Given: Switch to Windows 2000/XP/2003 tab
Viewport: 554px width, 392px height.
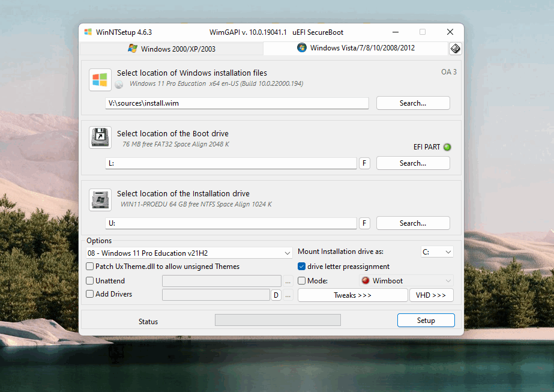Looking at the screenshot, I should 172,49.
